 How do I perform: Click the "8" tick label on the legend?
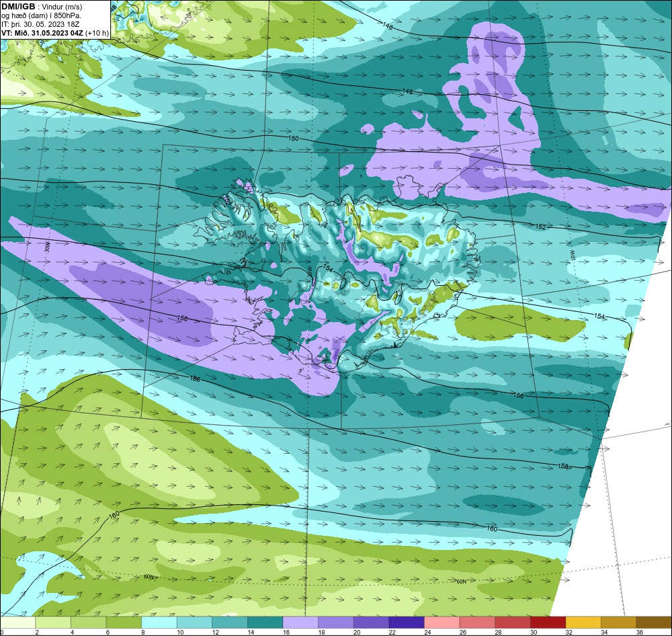pyautogui.click(x=142, y=632)
